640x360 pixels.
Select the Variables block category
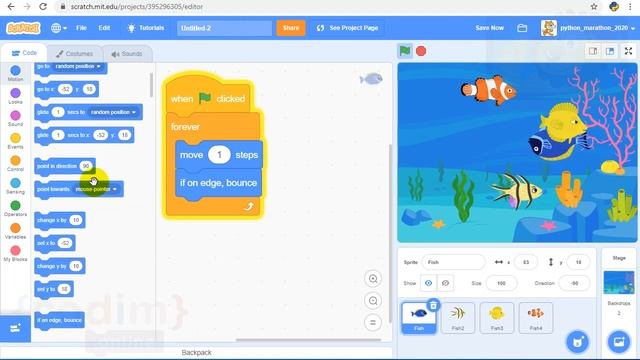coord(16,231)
